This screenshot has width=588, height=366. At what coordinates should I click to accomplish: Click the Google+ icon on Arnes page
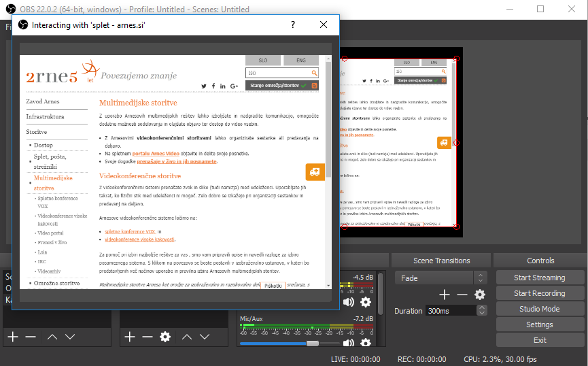coord(234,86)
